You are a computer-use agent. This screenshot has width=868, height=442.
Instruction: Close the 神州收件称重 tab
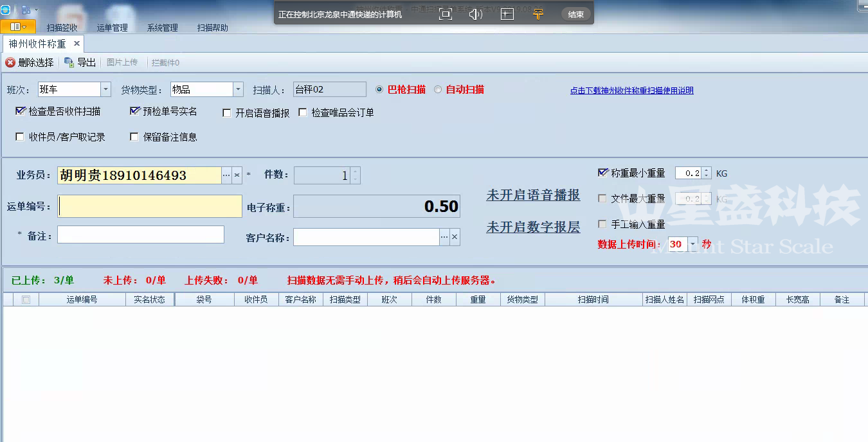pyautogui.click(x=77, y=44)
